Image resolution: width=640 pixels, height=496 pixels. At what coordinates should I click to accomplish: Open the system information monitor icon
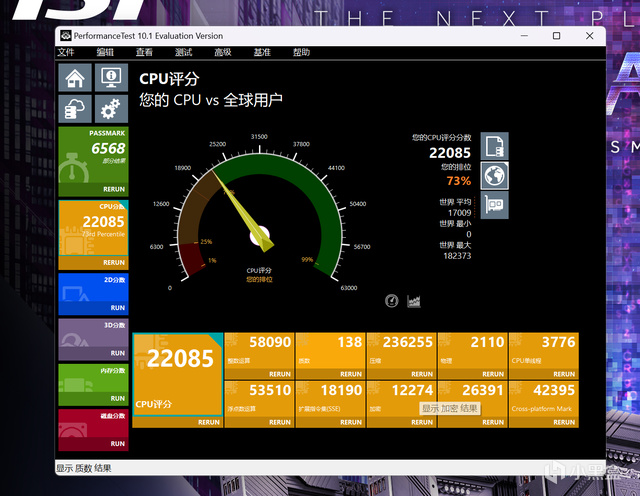tap(111, 77)
